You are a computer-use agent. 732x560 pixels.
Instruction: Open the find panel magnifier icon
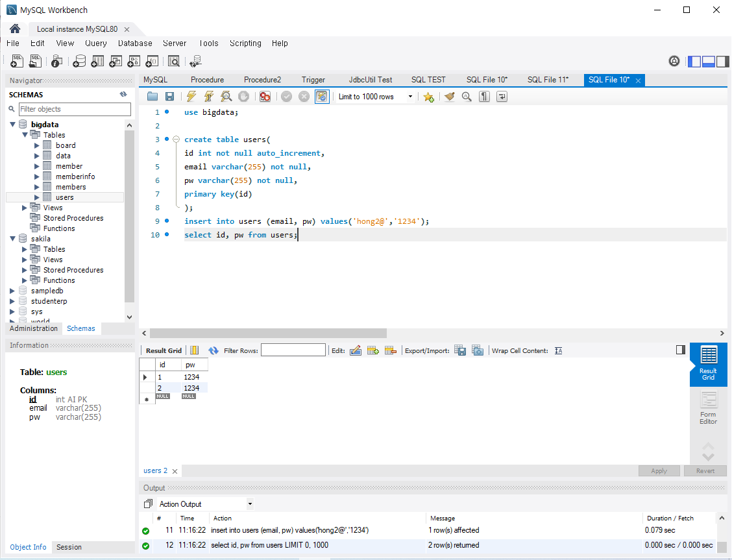pyautogui.click(x=467, y=97)
